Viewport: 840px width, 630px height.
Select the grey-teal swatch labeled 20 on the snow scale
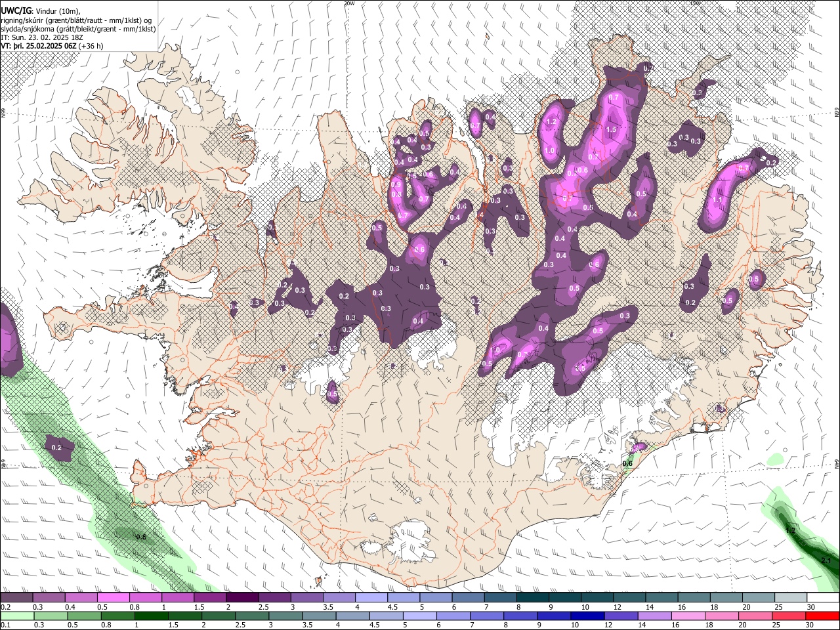tap(759, 598)
